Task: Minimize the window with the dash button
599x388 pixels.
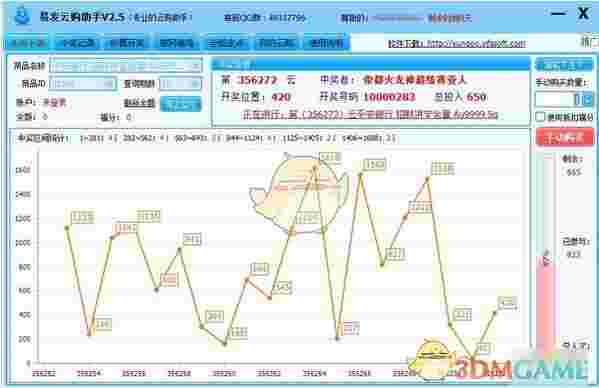Action: point(559,14)
